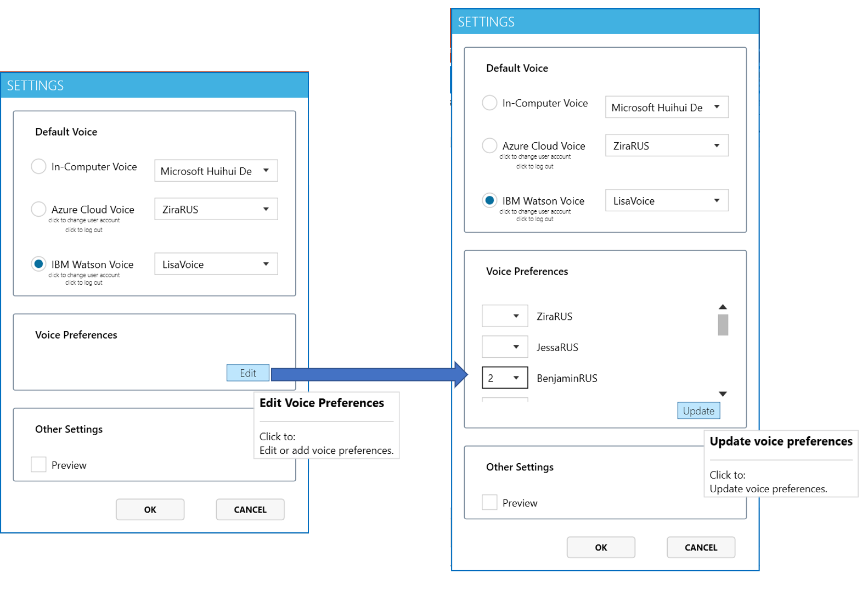This screenshot has height=596, width=868.
Task: Click the Update button for voice preferences
Action: (698, 411)
